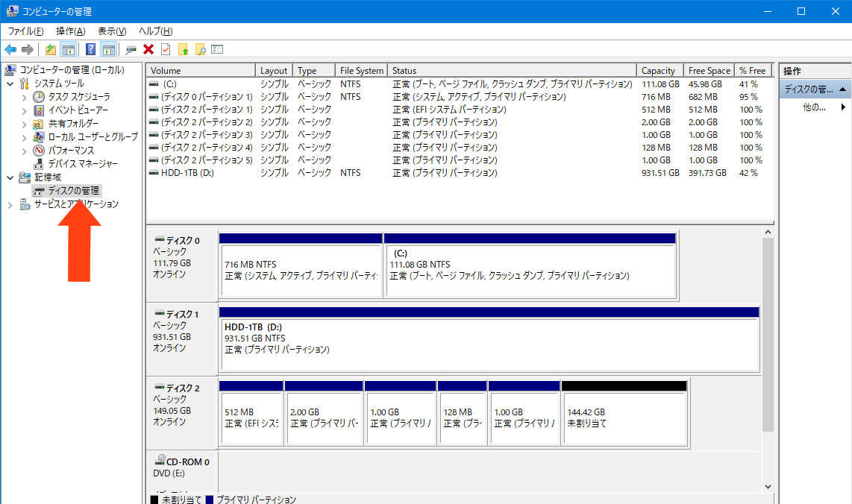Click the blue Back arrow in toolbar

click(10, 50)
